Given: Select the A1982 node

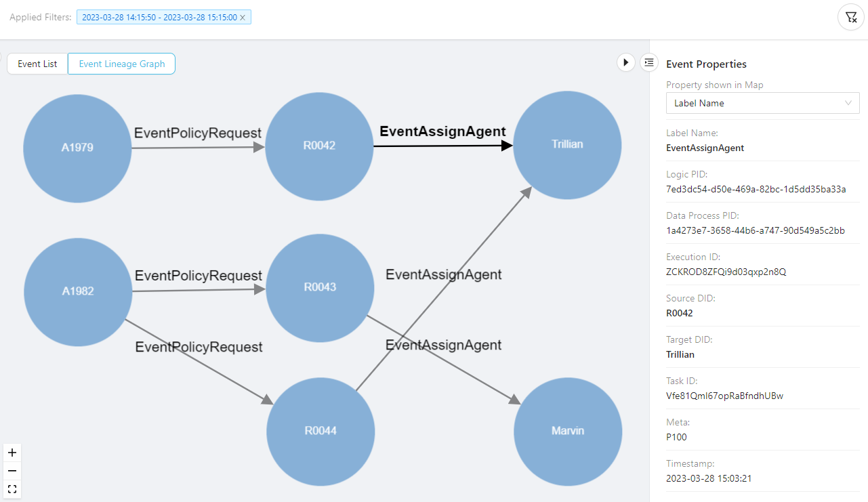Looking at the screenshot, I should coord(78,292).
